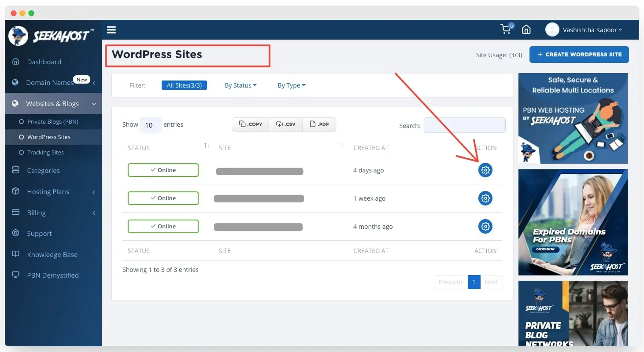The width and height of the screenshot is (644, 352).
Task: Focus the Search input field
Action: click(x=465, y=125)
